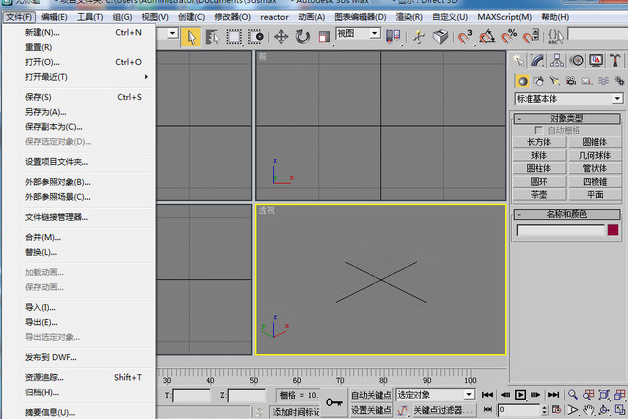Open the 视图 reference coordinate dropdown
Image resolution: width=628 pixels, height=419 pixels.
[358, 33]
